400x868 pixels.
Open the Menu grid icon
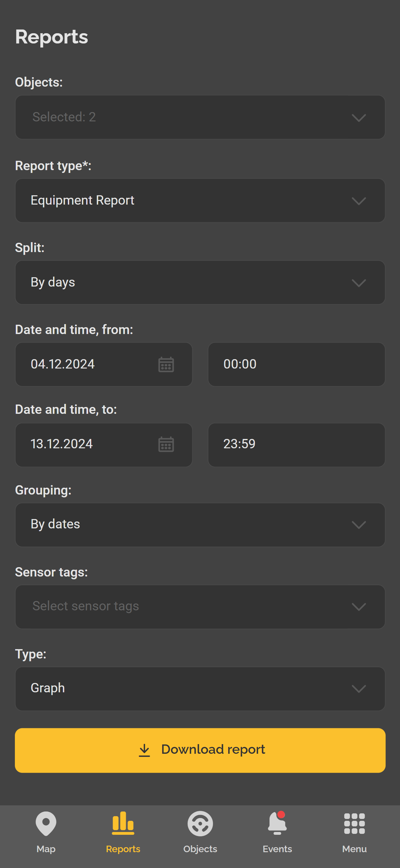coord(354,823)
